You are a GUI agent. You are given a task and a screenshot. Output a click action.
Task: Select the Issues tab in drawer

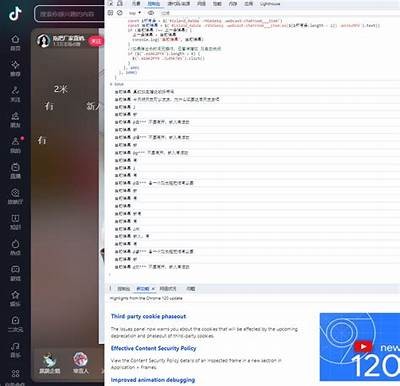pos(191,289)
